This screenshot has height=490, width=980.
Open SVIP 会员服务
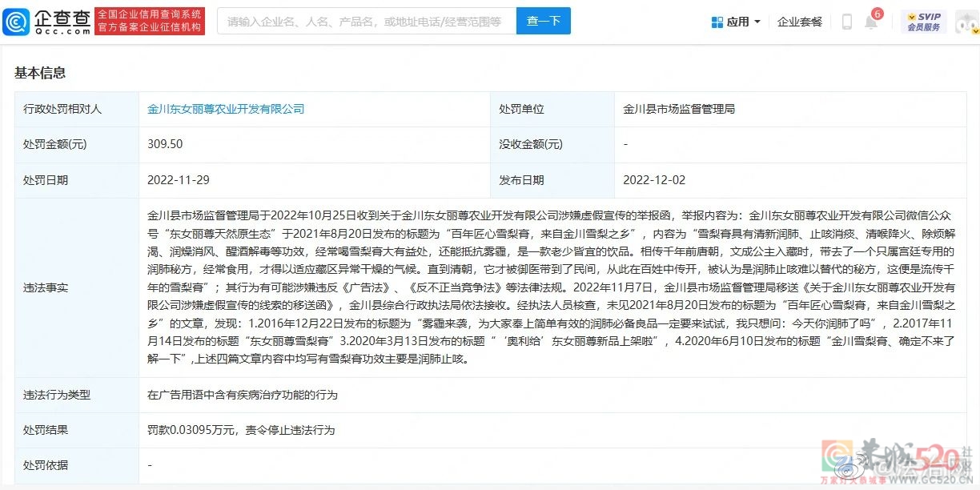(x=923, y=22)
